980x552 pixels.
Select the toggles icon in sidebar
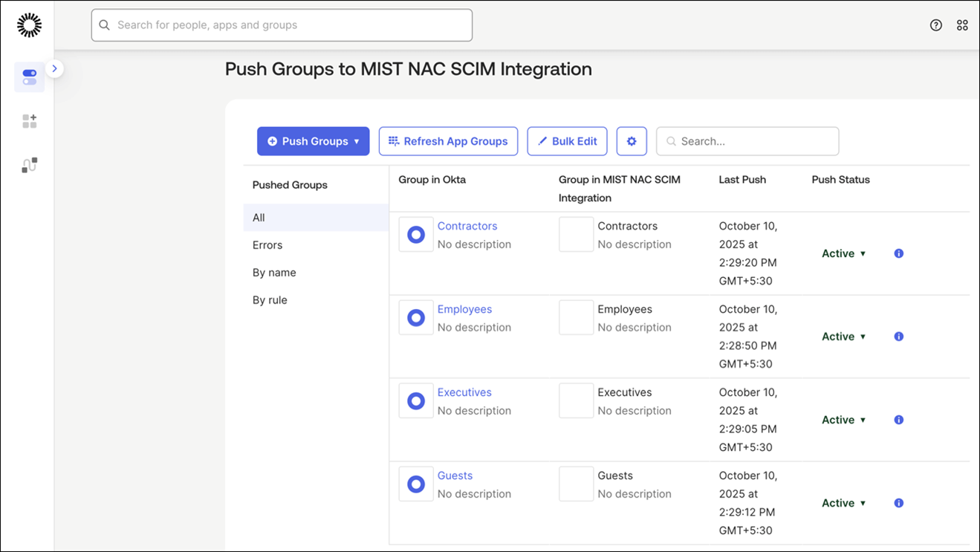tap(30, 77)
